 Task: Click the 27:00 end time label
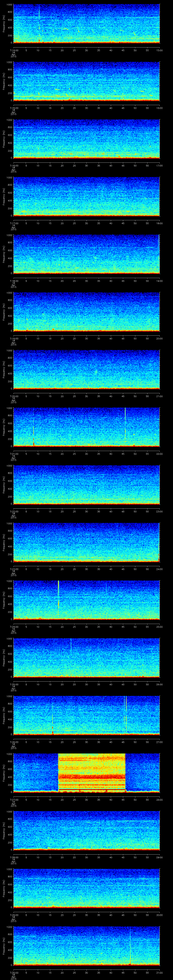[x=159, y=742]
